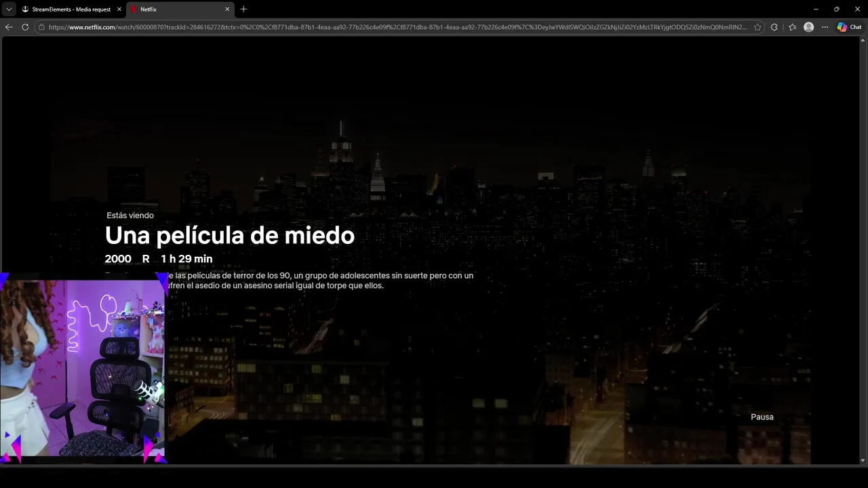Close the Netflix tab

(227, 9)
